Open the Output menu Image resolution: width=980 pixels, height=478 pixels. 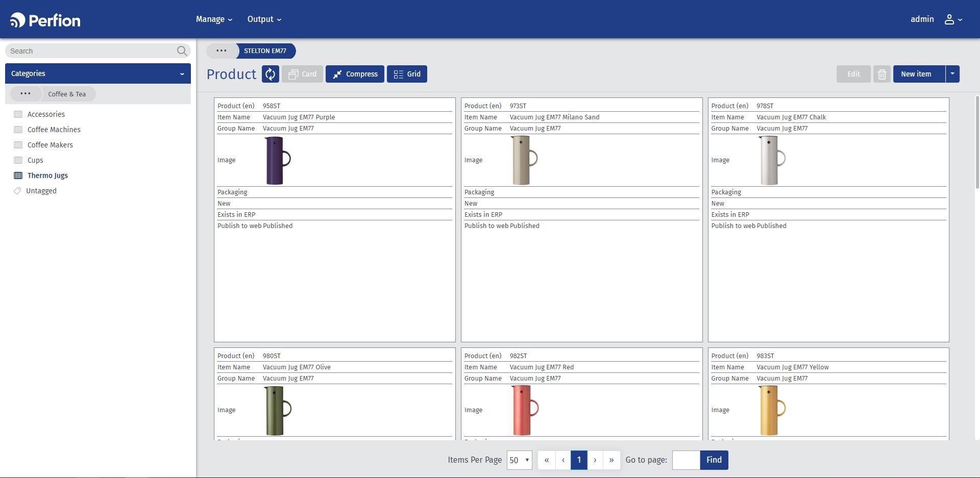[x=264, y=19]
